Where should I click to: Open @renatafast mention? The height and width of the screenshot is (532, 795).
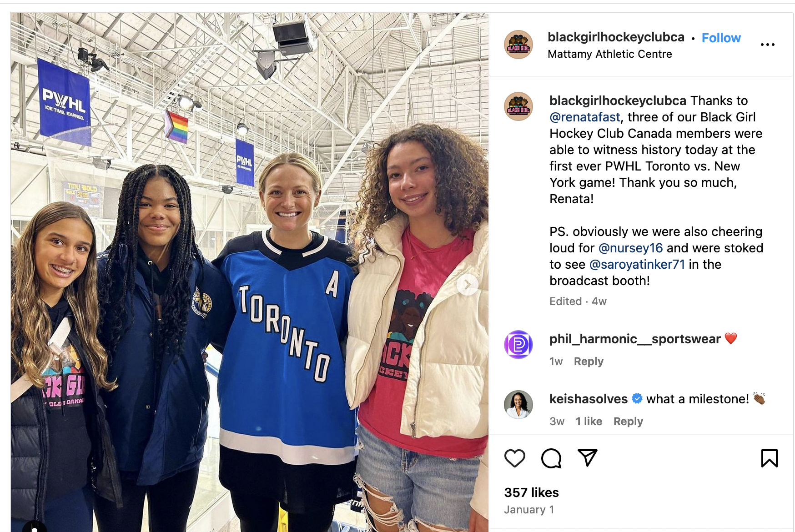click(585, 117)
